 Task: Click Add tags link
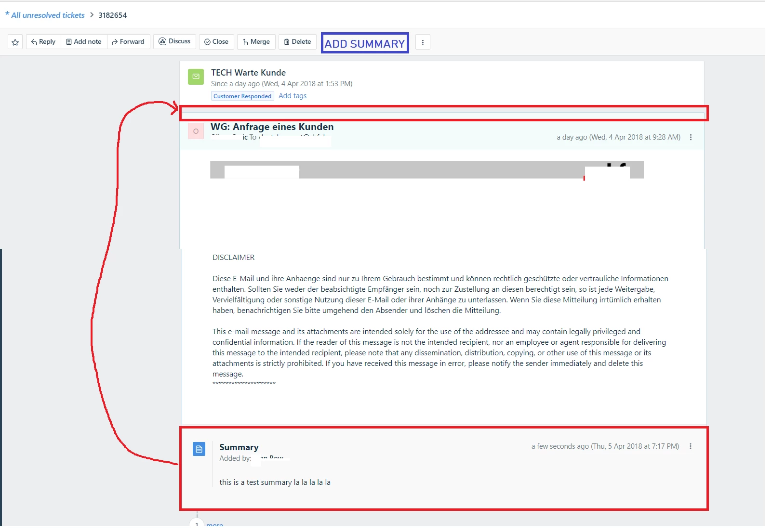tap(293, 96)
